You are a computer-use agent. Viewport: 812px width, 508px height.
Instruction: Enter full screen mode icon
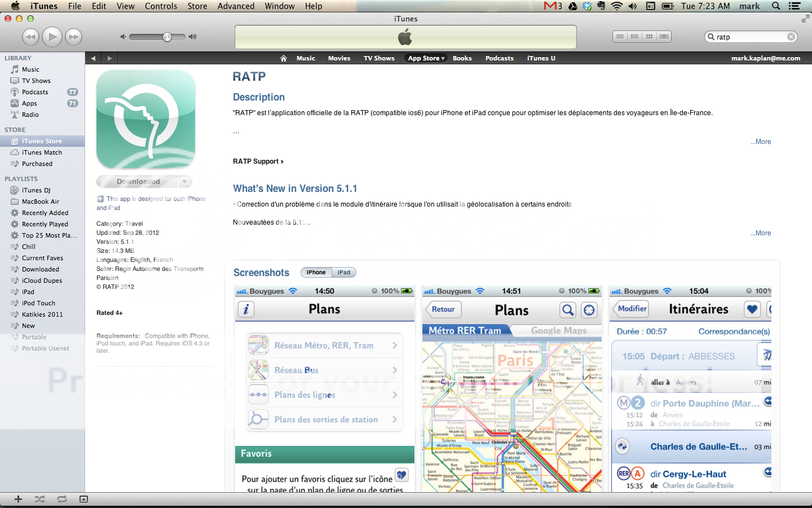tap(805, 19)
